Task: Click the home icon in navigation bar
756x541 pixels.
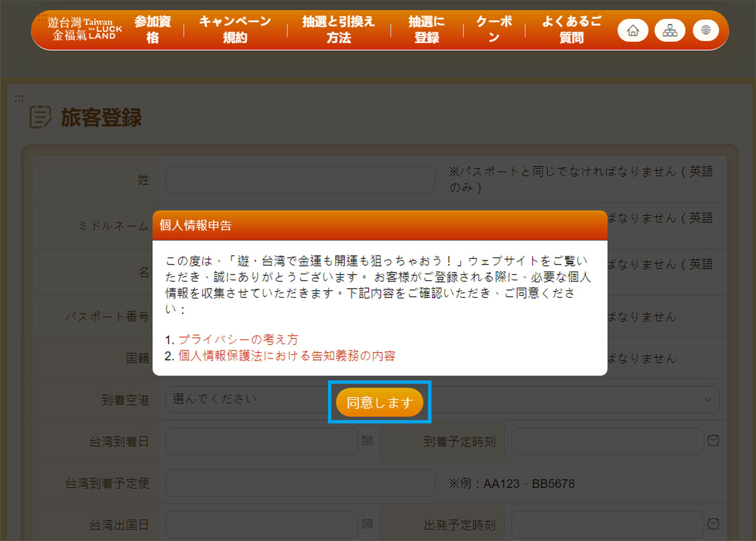Action: pyautogui.click(x=633, y=31)
